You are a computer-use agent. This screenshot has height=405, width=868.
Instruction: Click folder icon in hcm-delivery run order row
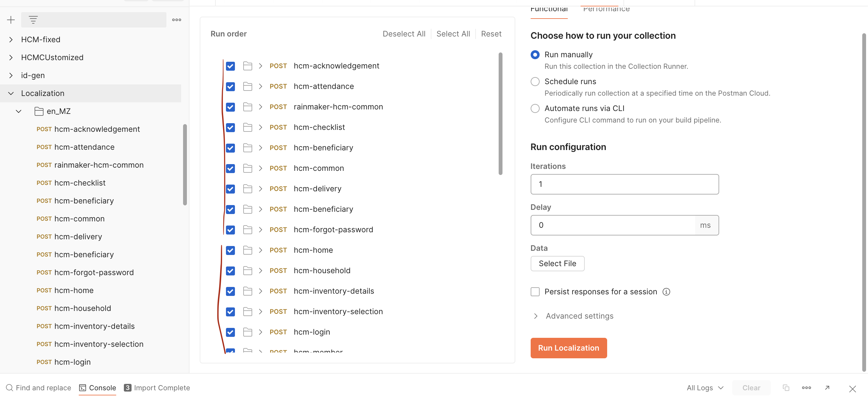248,189
